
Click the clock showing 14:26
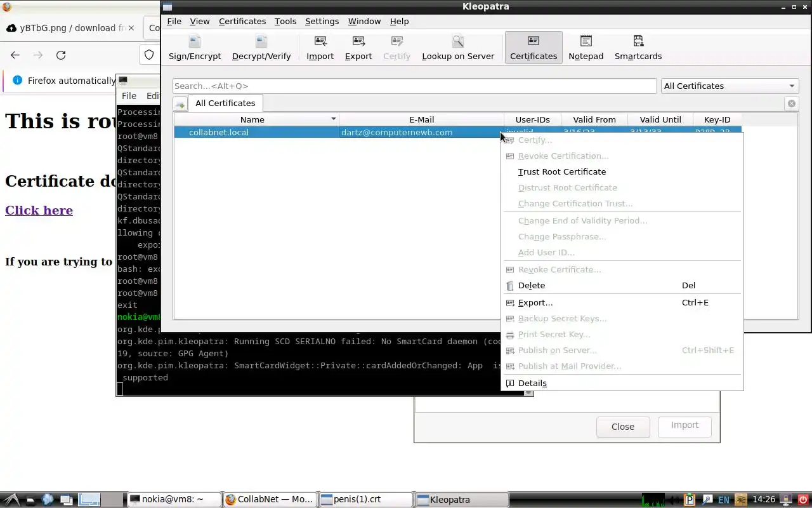coord(764,500)
